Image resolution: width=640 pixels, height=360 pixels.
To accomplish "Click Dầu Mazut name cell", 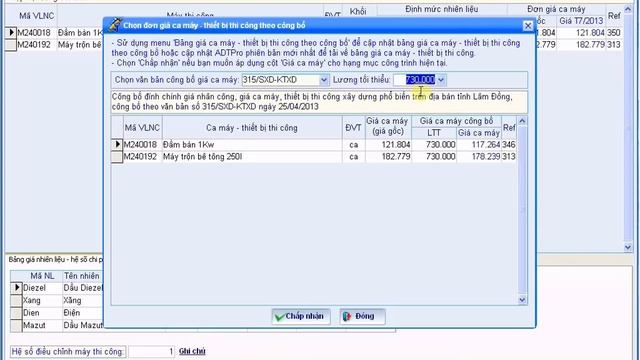I will point(83,326).
